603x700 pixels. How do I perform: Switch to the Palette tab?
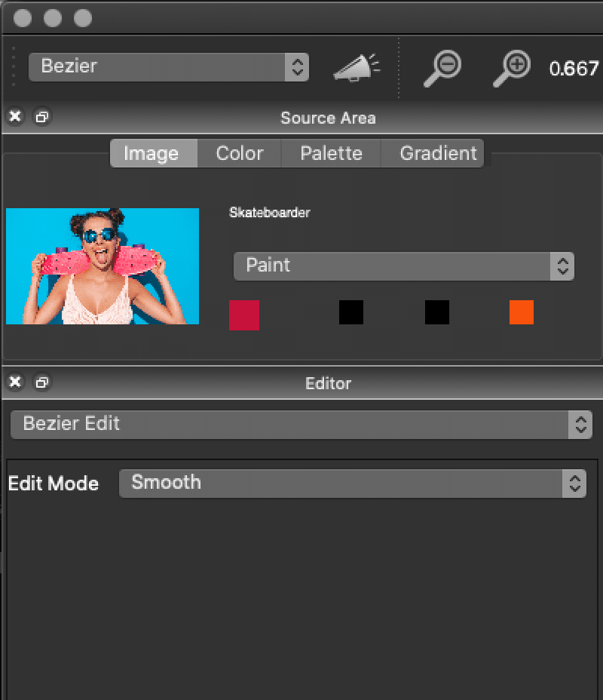331,153
